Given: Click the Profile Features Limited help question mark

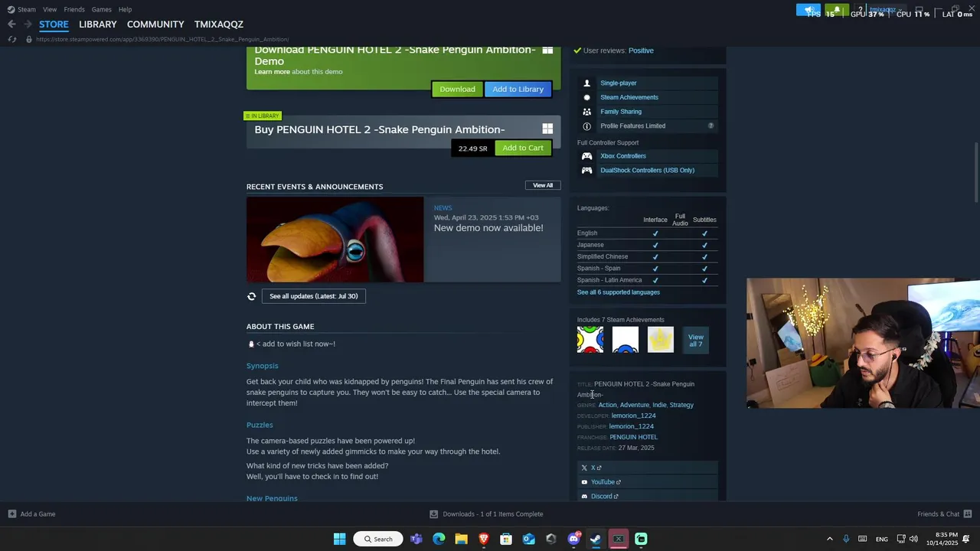Looking at the screenshot, I should tap(710, 126).
